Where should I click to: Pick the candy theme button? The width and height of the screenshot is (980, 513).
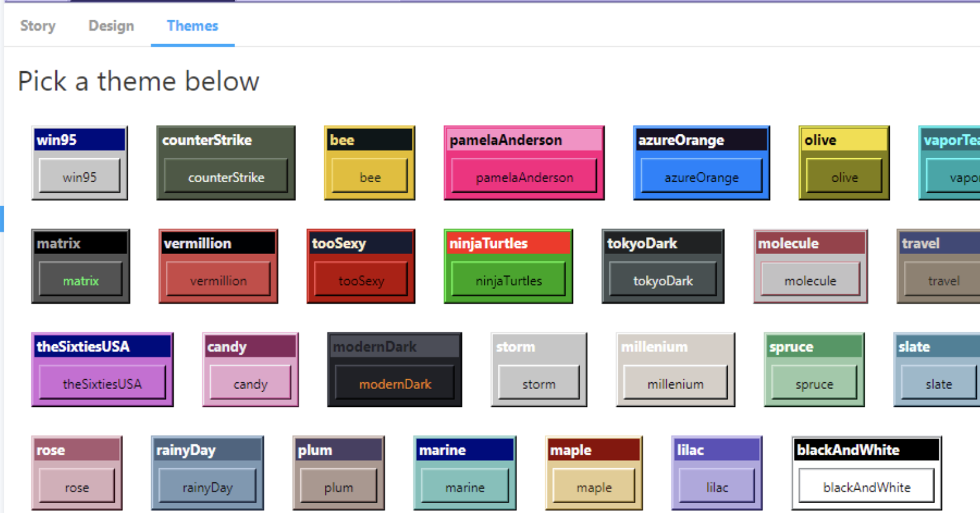click(251, 384)
